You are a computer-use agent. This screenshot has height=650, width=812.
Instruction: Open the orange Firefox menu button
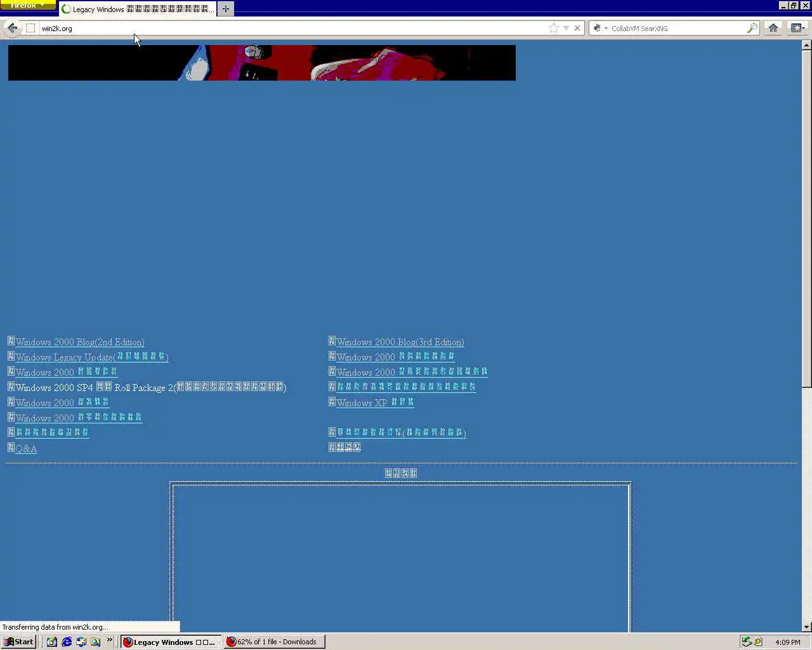point(28,4)
